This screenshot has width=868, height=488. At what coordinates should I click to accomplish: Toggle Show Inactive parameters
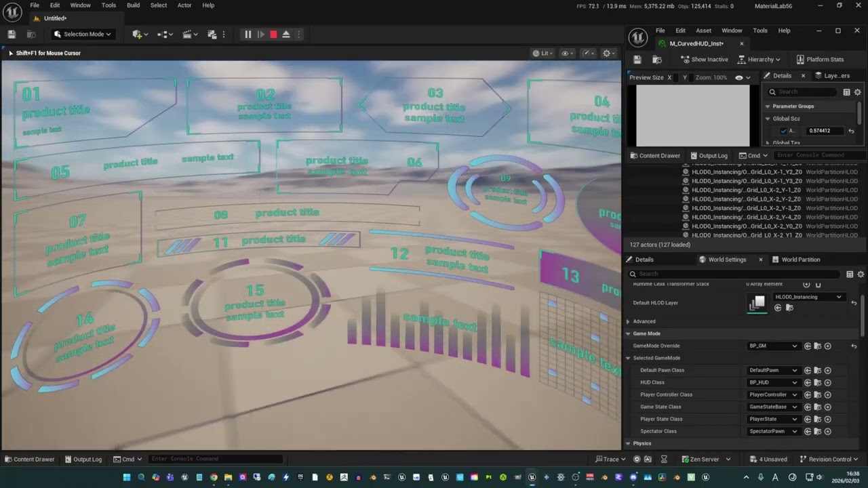[704, 60]
